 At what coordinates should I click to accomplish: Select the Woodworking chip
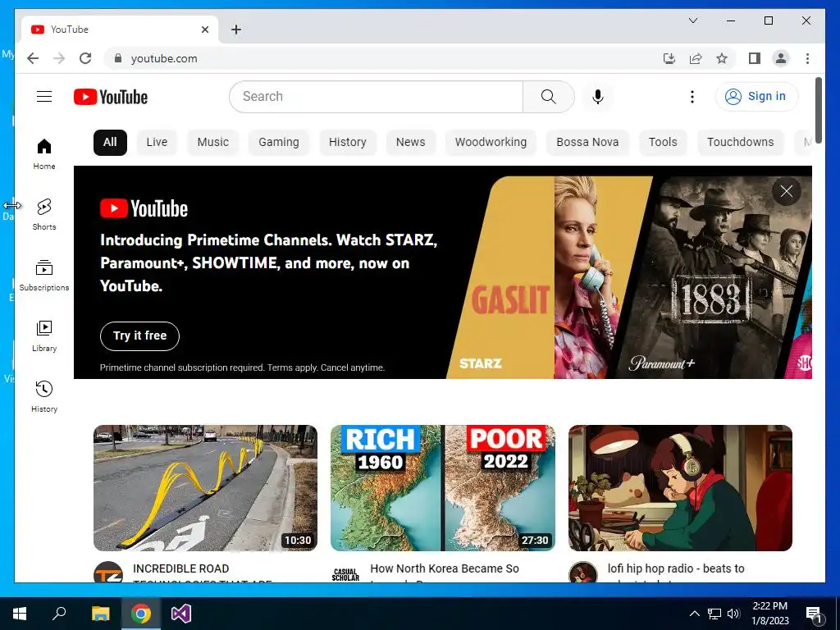pyautogui.click(x=491, y=143)
